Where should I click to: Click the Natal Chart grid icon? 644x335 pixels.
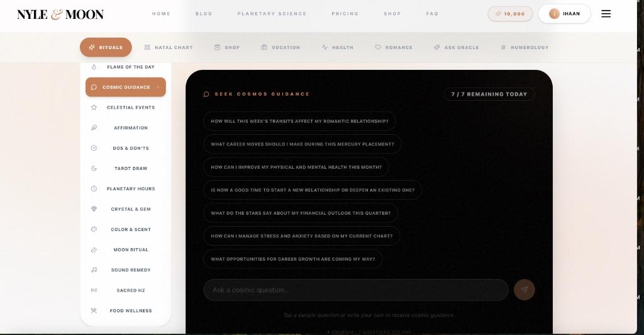(147, 47)
